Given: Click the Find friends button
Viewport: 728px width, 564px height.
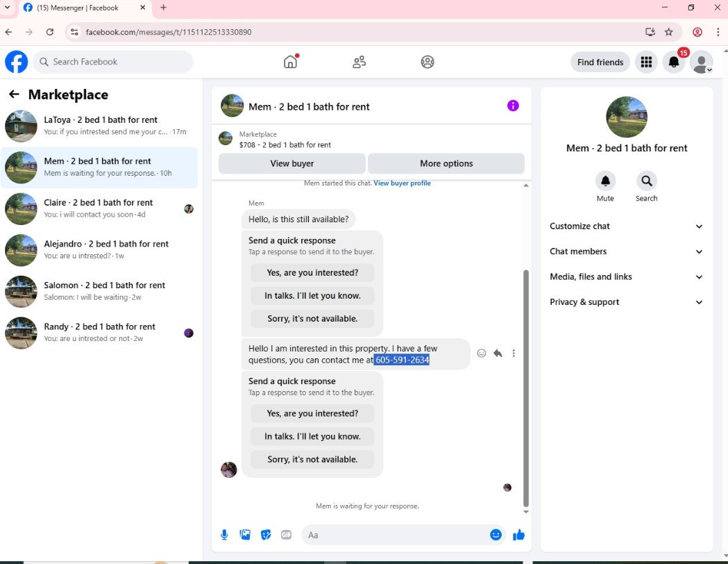Looking at the screenshot, I should (600, 63).
